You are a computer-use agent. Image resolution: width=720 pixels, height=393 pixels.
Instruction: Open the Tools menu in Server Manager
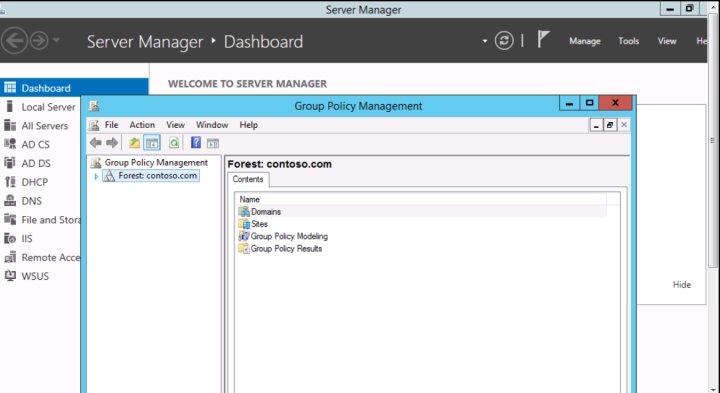pyautogui.click(x=628, y=41)
